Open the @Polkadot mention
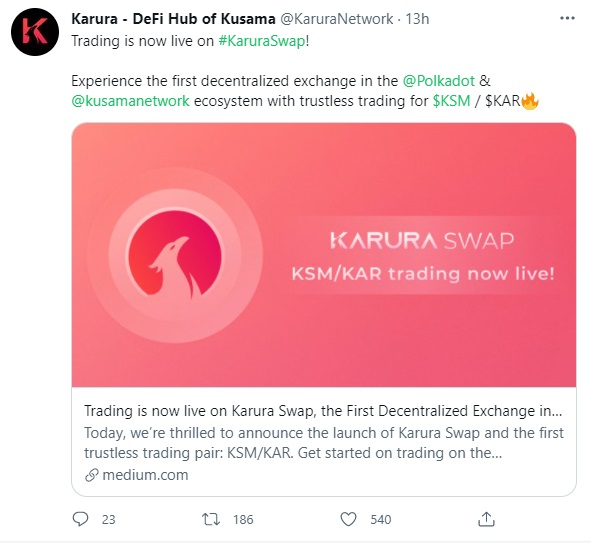The height and width of the screenshot is (543, 591). click(x=439, y=81)
